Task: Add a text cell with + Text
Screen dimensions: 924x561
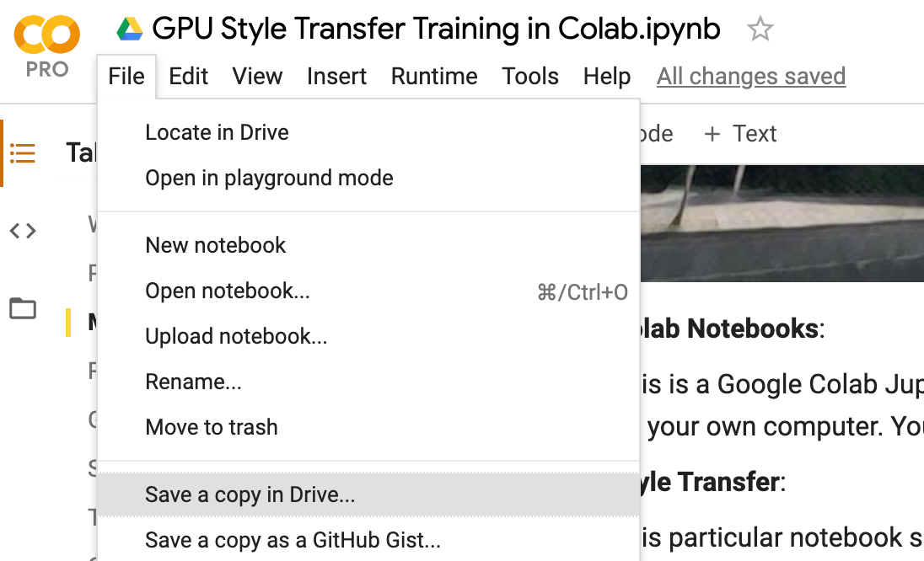Action: [x=739, y=133]
